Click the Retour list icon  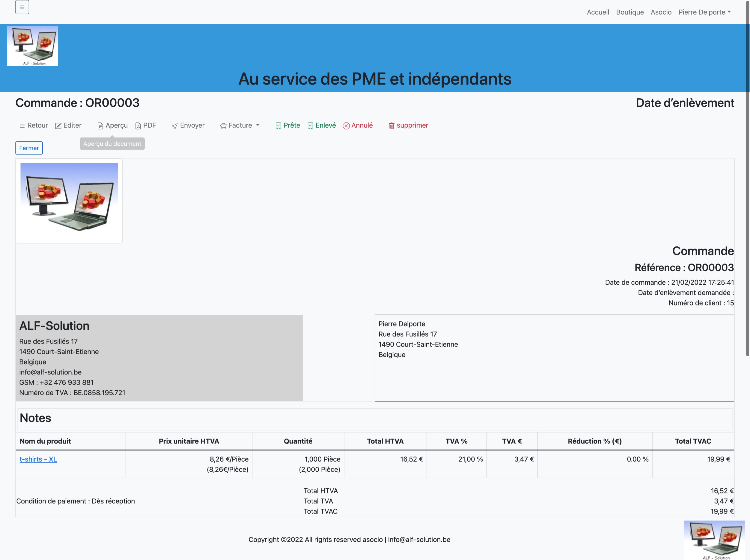pos(22,126)
